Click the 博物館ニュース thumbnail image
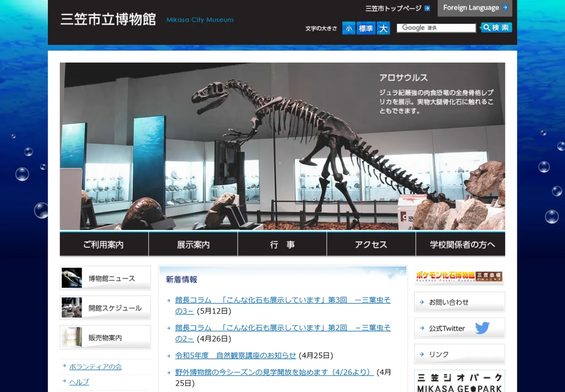Viewport: 565px width, 392px height. (72, 278)
